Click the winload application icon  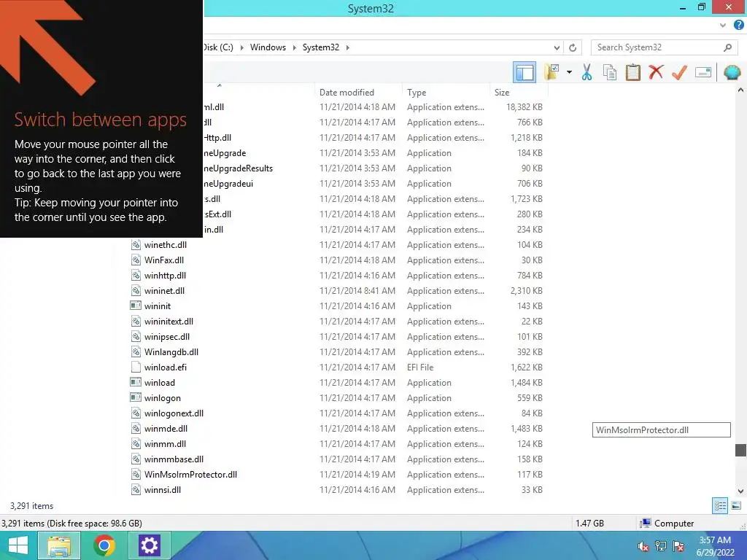pyautogui.click(x=136, y=382)
